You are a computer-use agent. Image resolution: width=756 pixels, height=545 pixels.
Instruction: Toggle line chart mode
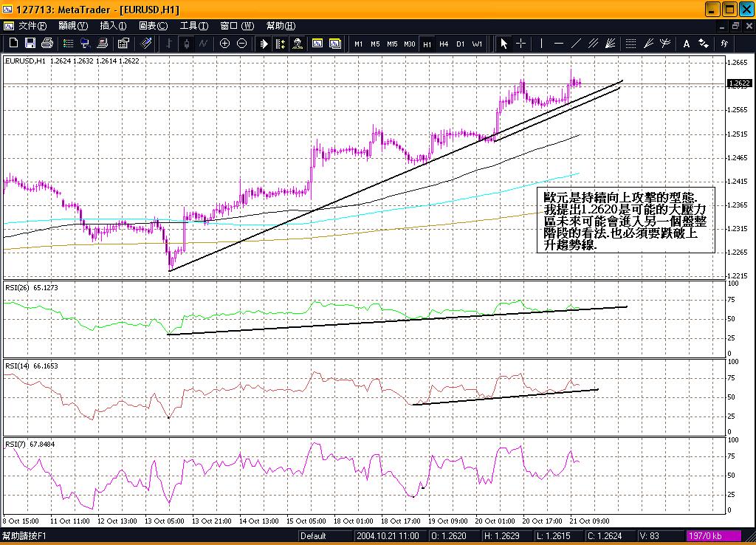(x=202, y=44)
